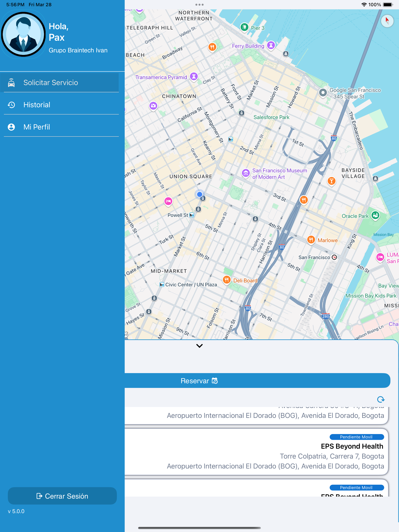The image size is (399, 532).
Task: Tap the Oracle Park stadium pin
Action: [x=375, y=216]
